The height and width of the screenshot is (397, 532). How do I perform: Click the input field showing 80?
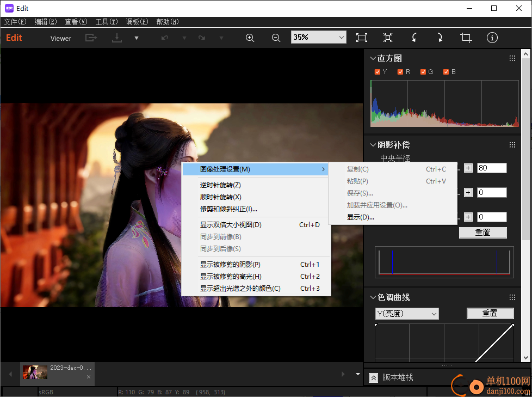pos(492,168)
